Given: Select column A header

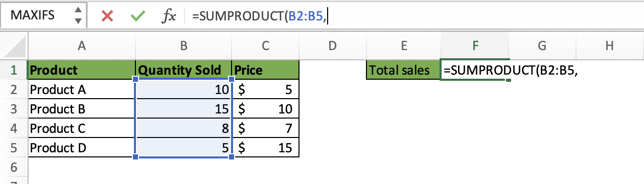Looking at the screenshot, I should [x=81, y=46].
